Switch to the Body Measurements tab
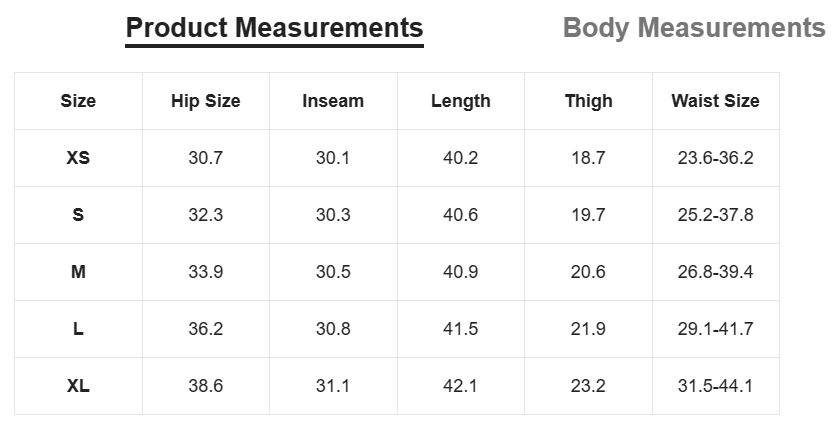The height and width of the screenshot is (429, 834). click(694, 28)
